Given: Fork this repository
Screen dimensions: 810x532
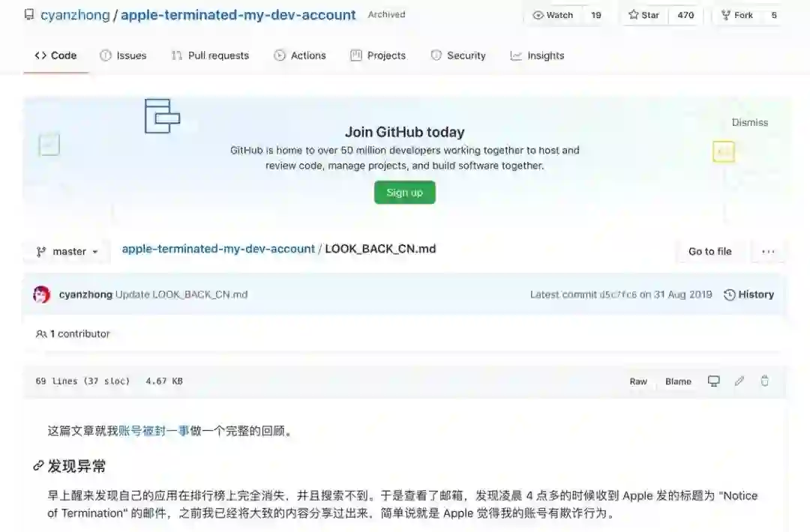Looking at the screenshot, I should [x=737, y=15].
